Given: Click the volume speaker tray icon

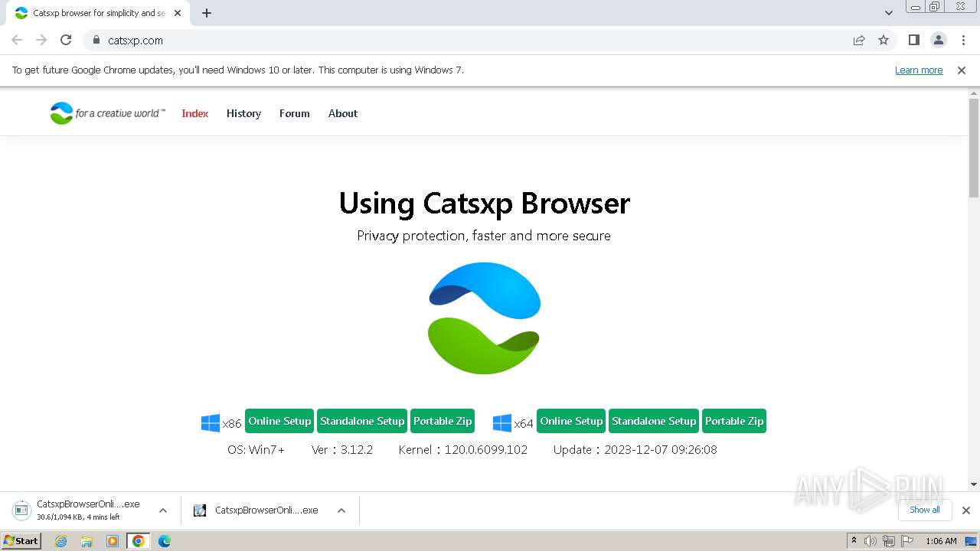Looking at the screenshot, I should pyautogui.click(x=871, y=541).
